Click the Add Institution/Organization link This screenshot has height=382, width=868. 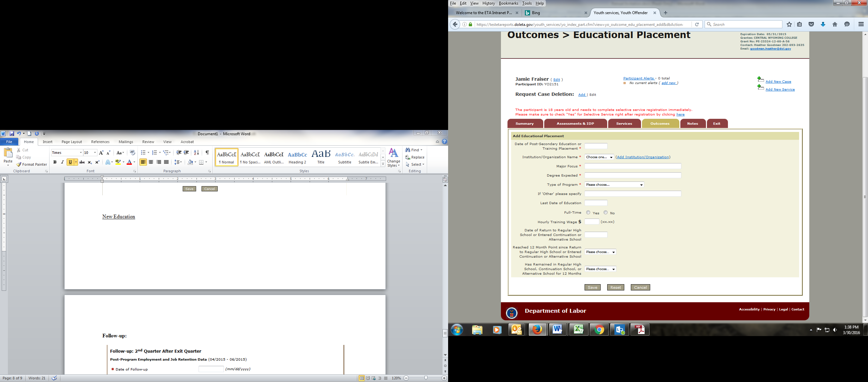click(x=643, y=157)
